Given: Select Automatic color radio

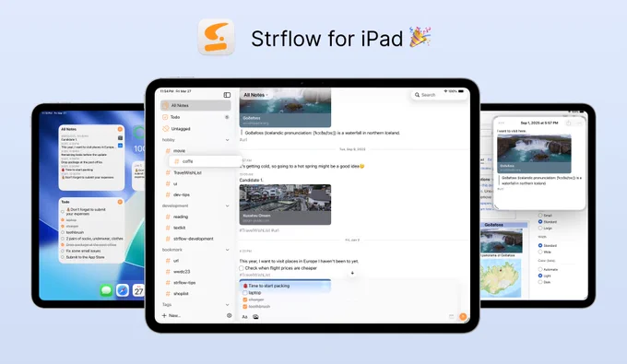Looking at the screenshot, I should pos(540,269).
